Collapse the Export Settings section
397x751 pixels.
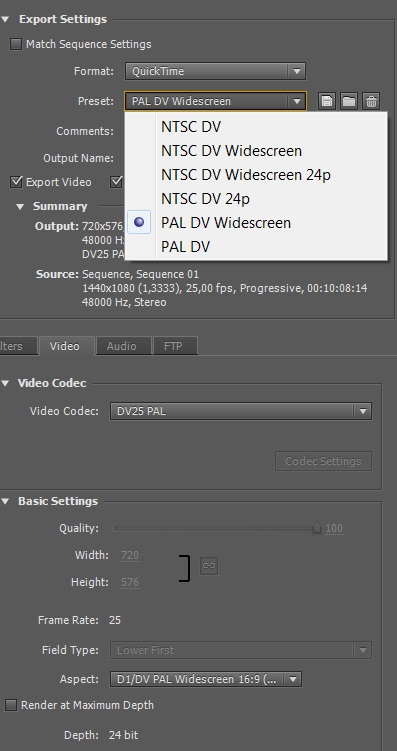5,19
